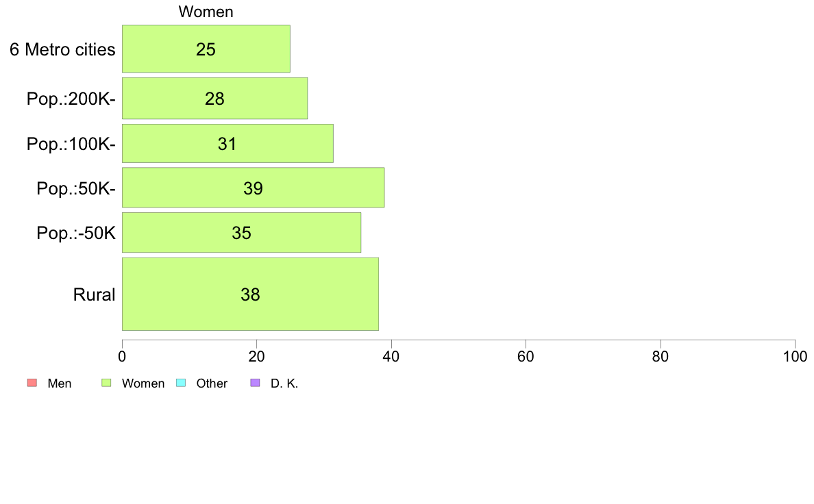
Task: Select the Pop.:200K- bar showing 28
Action: [215, 99]
